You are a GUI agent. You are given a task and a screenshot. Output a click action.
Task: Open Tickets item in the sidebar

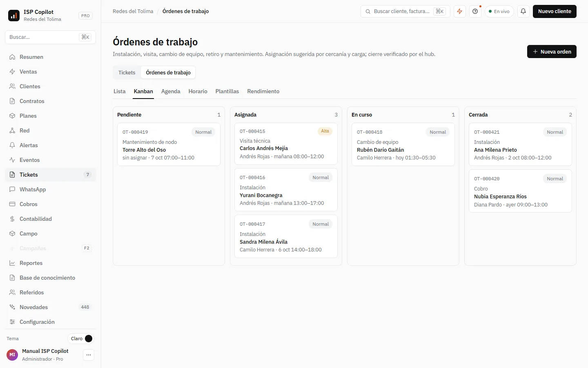point(51,175)
